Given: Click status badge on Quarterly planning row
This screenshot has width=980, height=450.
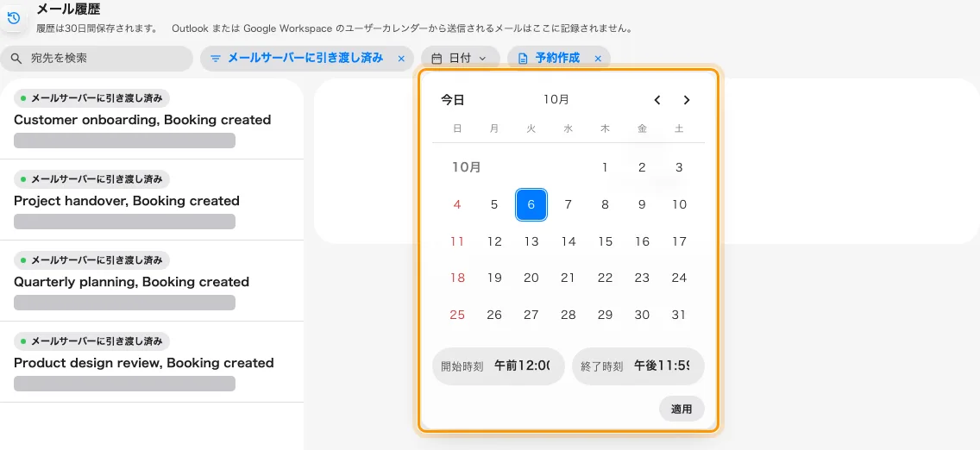Looking at the screenshot, I should (x=91, y=260).
